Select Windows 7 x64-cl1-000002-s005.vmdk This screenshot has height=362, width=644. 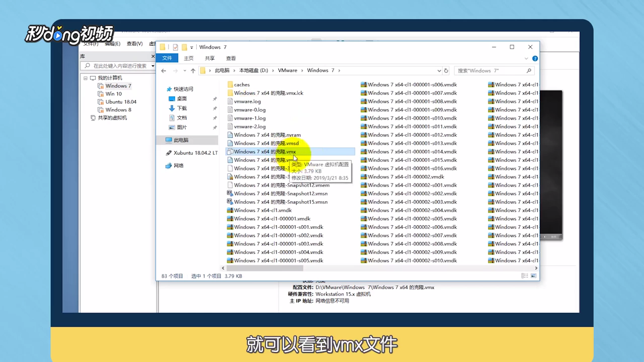click(x=412, y=219)
